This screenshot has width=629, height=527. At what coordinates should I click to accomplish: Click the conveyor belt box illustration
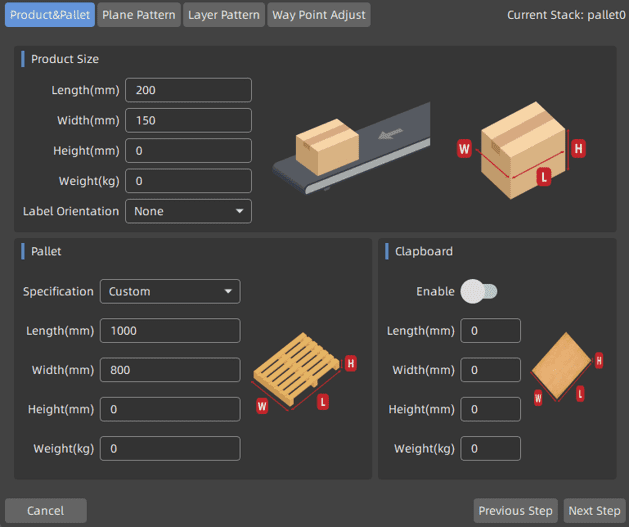[x=351, y=148]
